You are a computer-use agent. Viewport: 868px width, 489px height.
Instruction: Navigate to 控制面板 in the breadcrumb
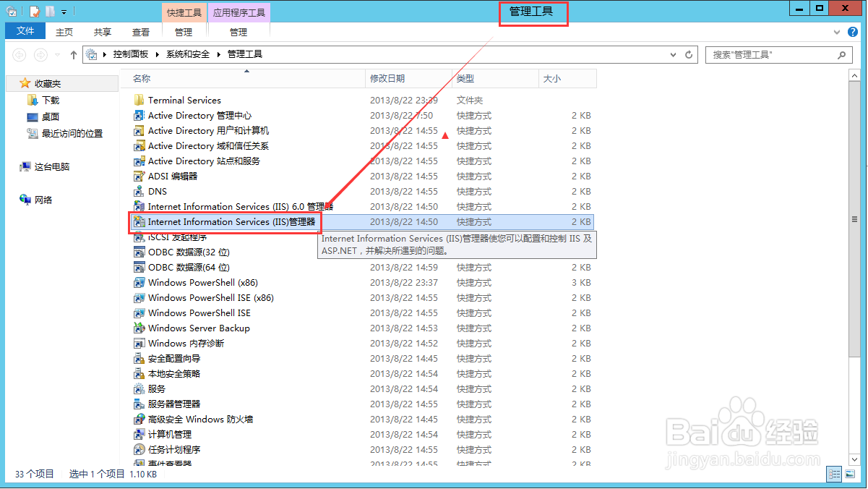pyautogui.click(x=131, y=54)
